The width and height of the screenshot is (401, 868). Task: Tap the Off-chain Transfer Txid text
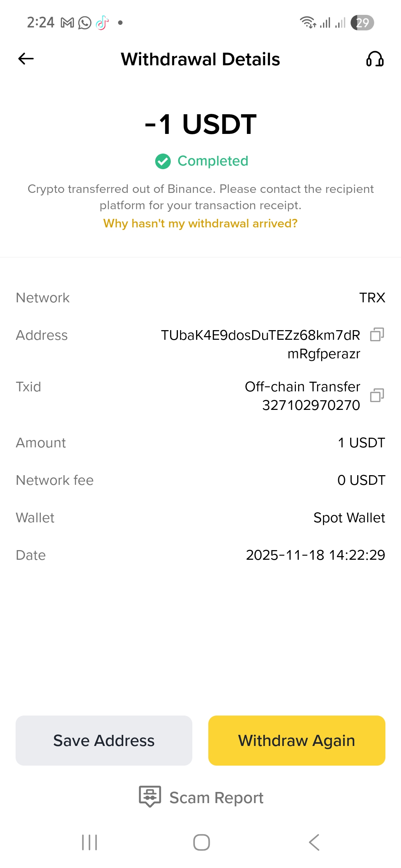303,396
